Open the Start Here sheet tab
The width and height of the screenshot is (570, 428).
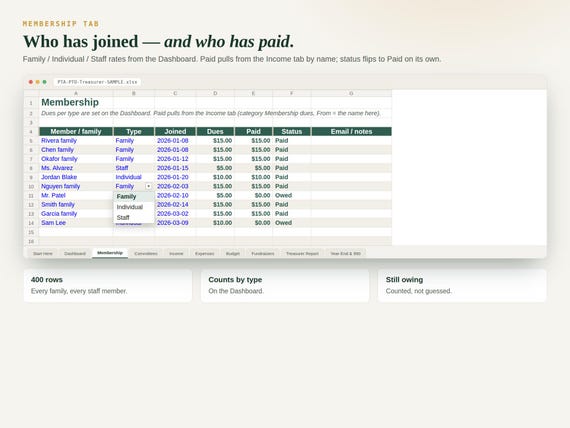(x=43, y=253)
